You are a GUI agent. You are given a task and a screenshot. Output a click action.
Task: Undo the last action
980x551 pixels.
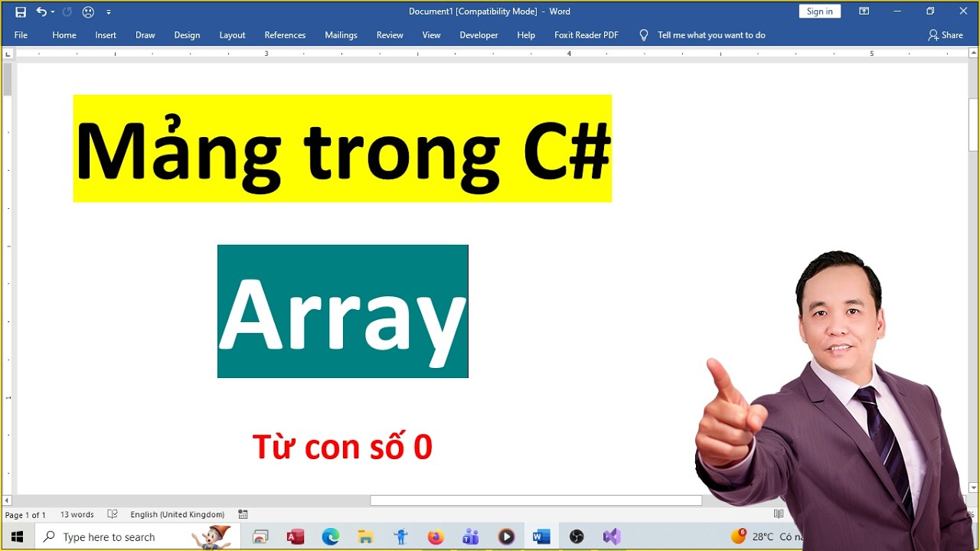click(x=41, y=11)
